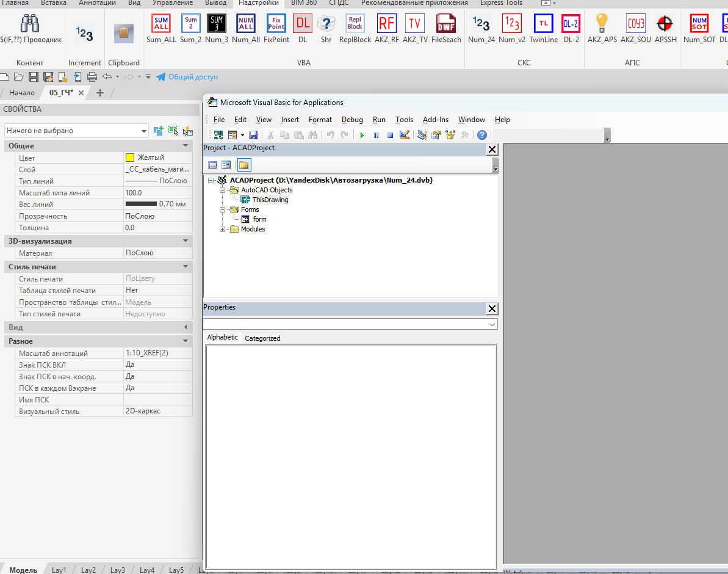
Task: Select the FixPoint tool icon
Action: click(x=276, y=23)
